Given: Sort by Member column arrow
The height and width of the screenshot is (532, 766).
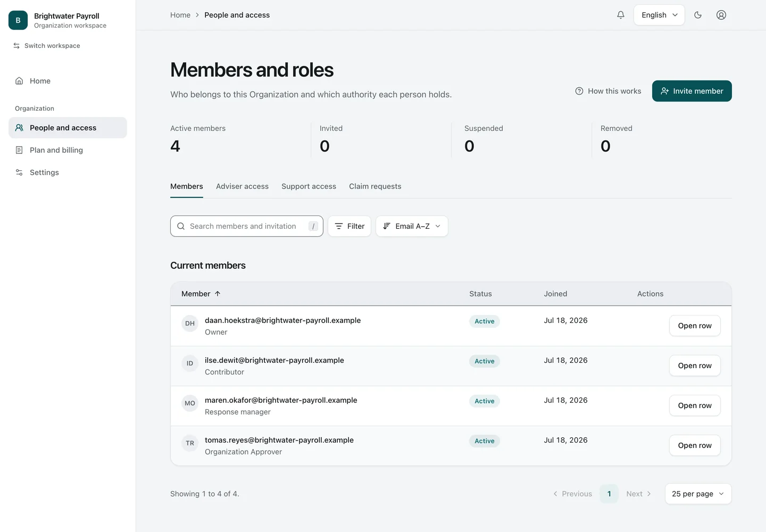Looking at the screenshot, I should tap(218, 294).
